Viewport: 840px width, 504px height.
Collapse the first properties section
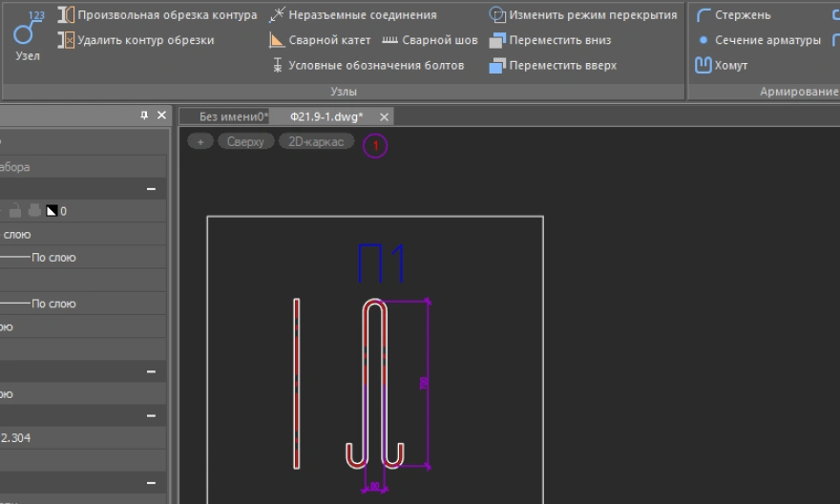click(151, 190)
